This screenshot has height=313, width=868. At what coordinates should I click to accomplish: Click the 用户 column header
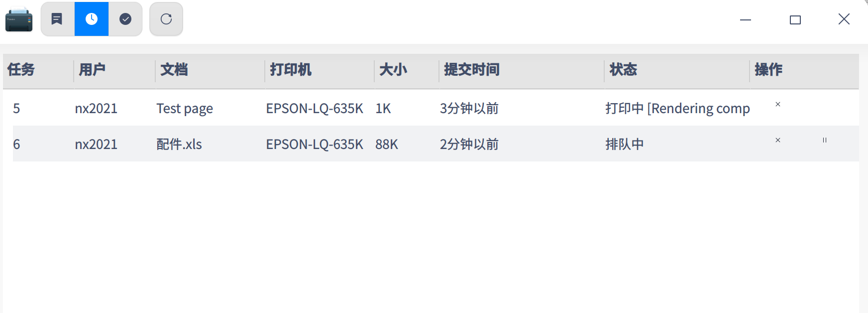tap(92, 70)
